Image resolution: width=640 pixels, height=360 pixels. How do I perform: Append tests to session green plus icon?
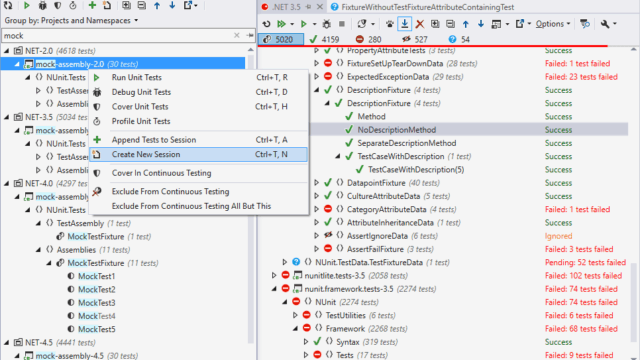click(x=92, y=5)
